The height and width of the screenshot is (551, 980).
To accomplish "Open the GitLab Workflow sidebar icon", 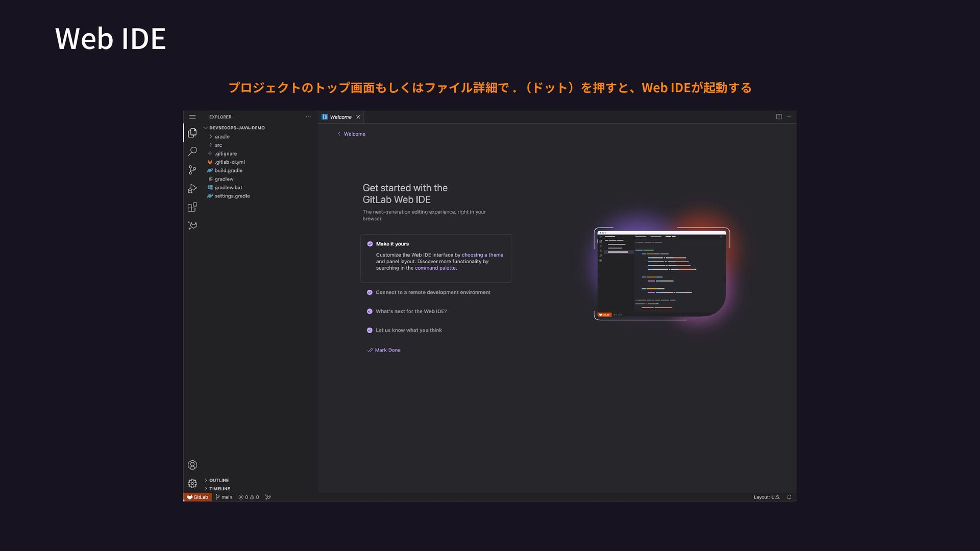I will 192,226.
